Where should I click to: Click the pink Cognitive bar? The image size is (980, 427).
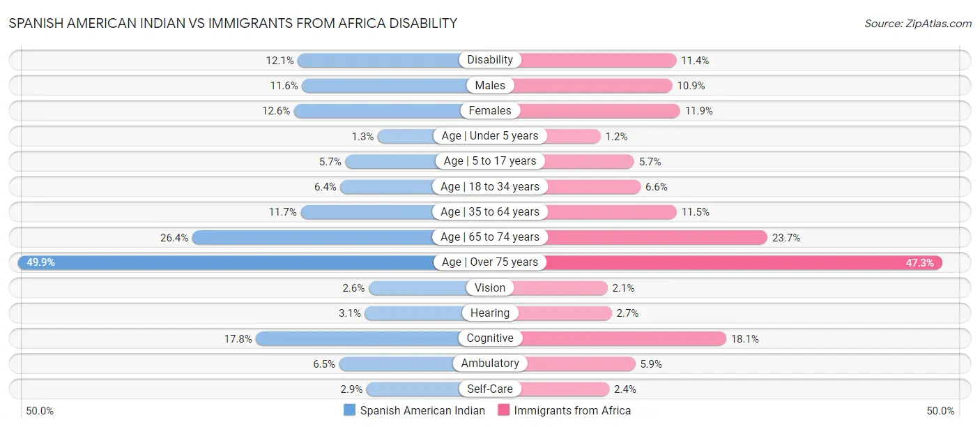click(624, 338)
